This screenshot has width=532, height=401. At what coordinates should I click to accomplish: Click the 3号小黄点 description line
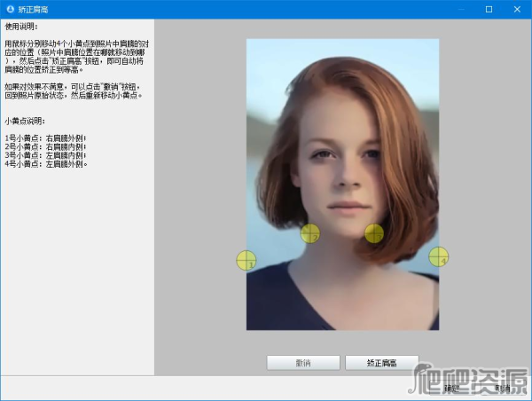[x=46, y=155]
